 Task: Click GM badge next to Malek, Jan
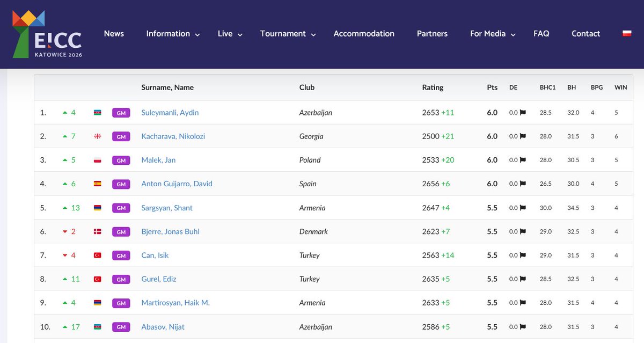coord(121,160)
